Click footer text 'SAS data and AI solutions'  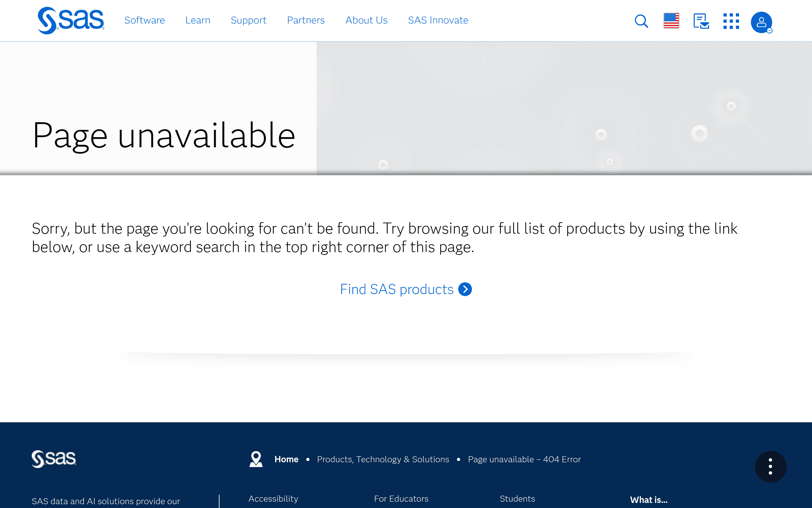[x=82, y=501]
